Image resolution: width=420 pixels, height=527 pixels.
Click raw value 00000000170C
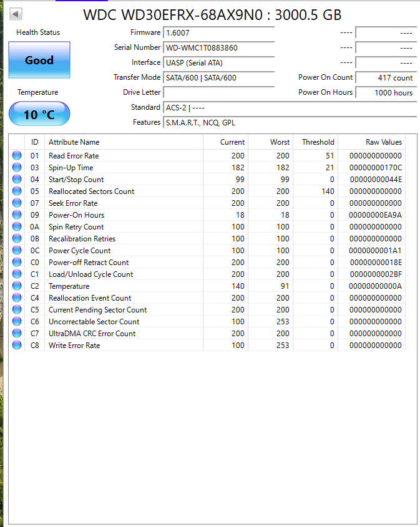click(375, 167)
